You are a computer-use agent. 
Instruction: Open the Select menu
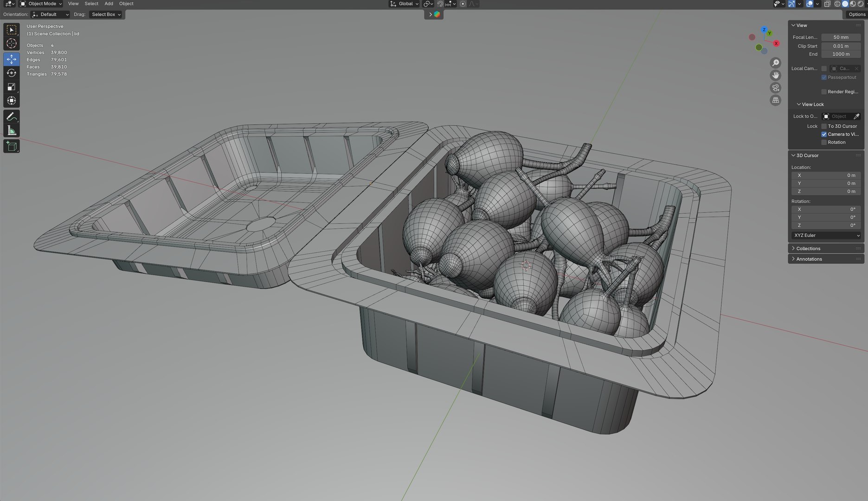coord(91,4)
